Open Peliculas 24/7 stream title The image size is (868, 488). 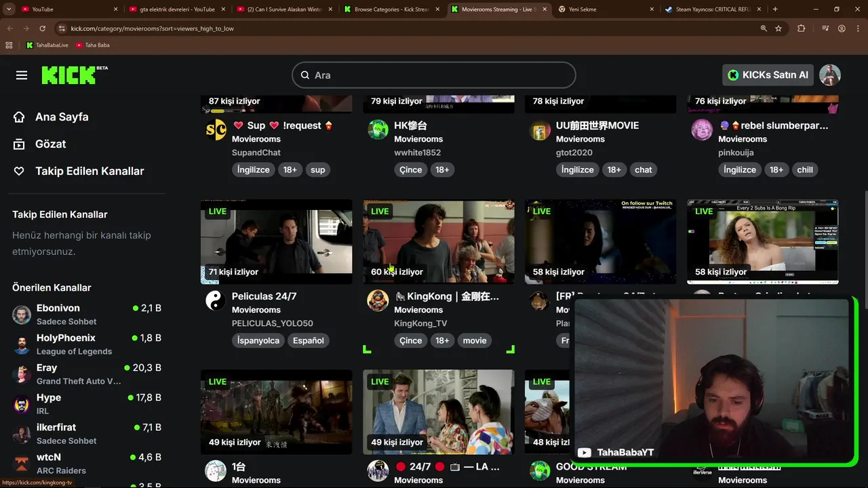[264, 296]
